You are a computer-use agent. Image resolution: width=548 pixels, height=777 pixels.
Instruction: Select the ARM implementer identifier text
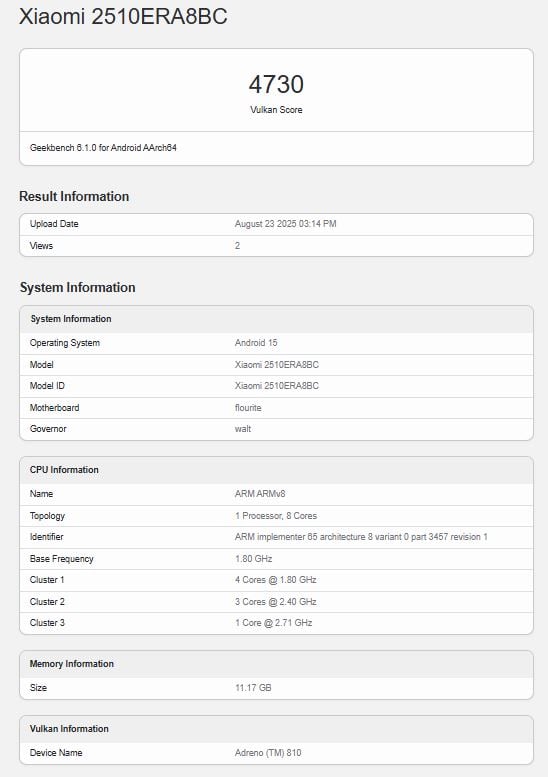[361, 537]
